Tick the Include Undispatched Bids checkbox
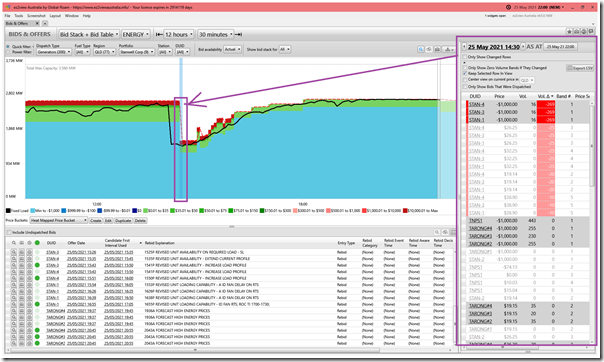 (x=9, y=232)
